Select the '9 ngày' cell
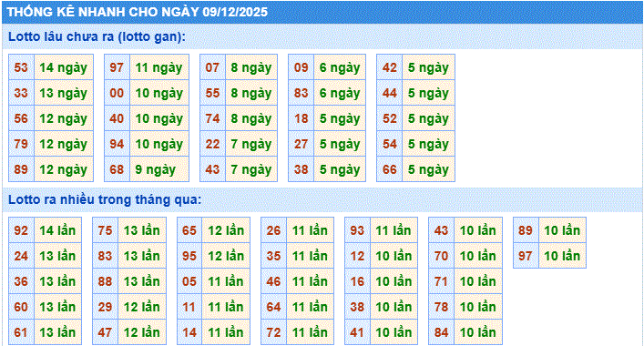 click(x=159, y=169)
